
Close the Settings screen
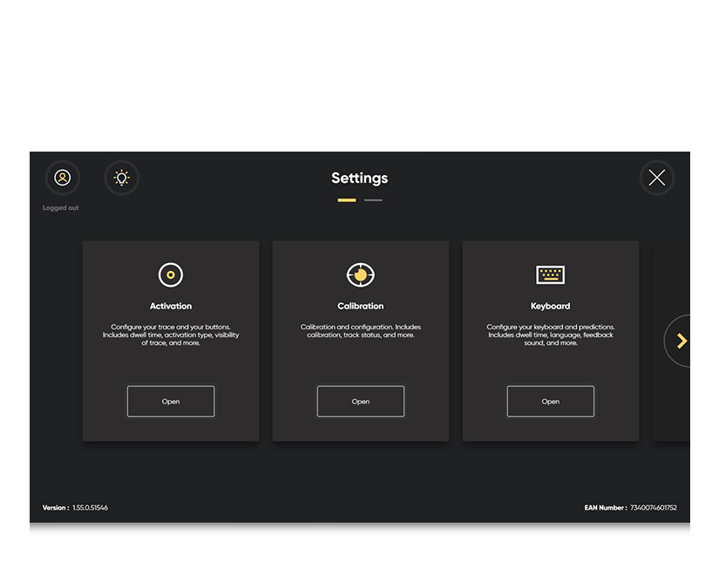click(x=656, y=178)
